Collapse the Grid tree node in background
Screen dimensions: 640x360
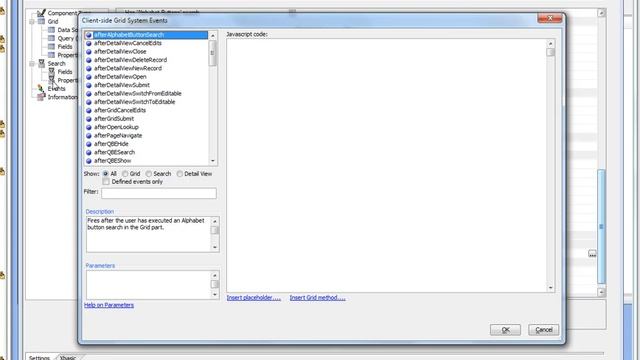click(x=32, y=21)
